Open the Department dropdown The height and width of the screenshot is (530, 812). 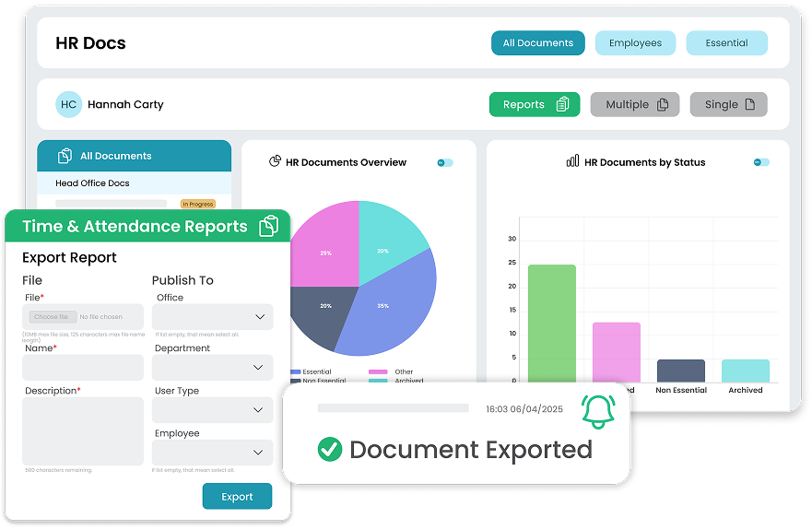point(212,368)
